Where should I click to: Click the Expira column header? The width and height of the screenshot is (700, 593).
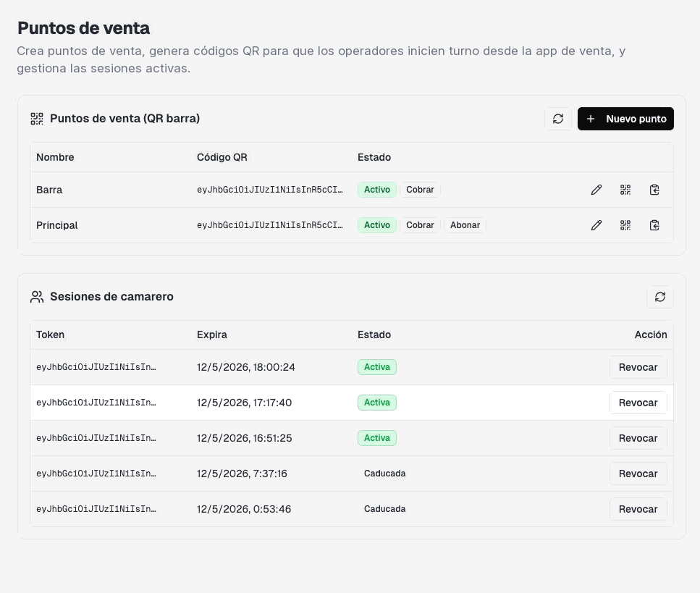[x=211, y=335]
